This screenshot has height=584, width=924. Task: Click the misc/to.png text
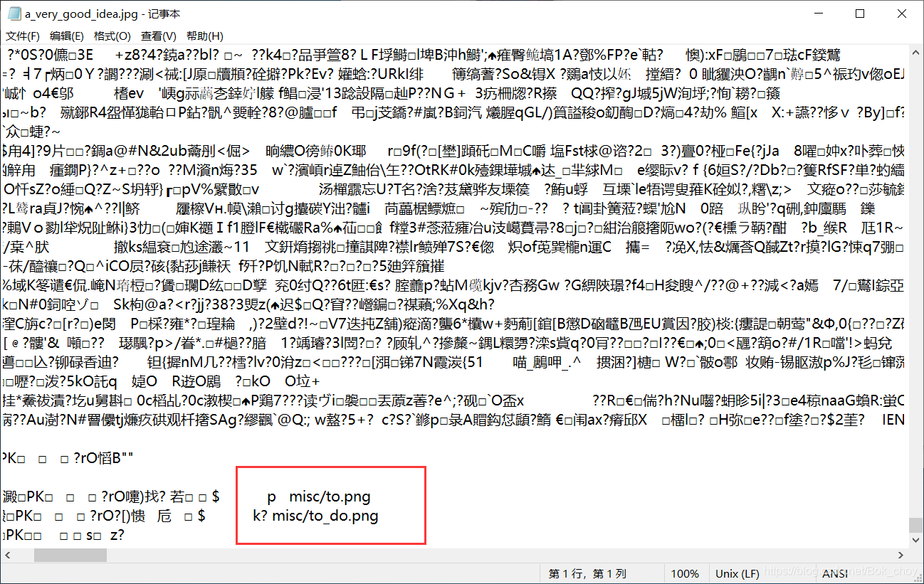(x=330, y=497)
